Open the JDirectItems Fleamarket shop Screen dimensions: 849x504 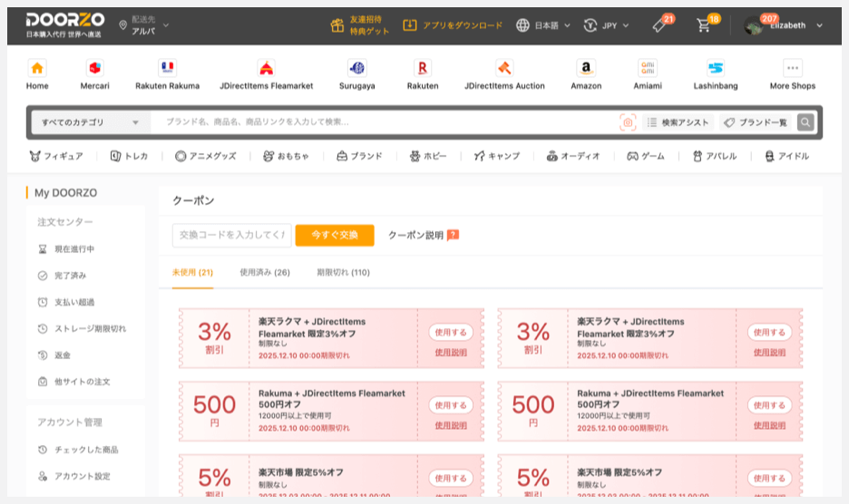click(266, 74)
